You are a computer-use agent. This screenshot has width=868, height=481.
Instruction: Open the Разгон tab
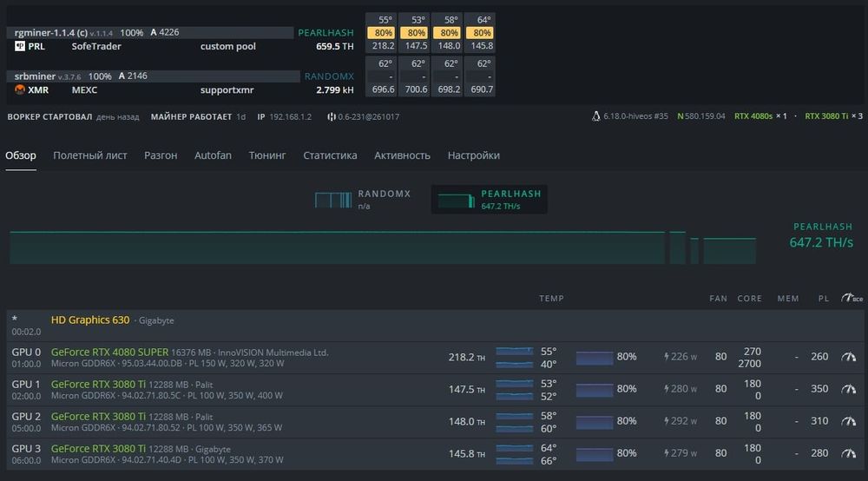(x=161, y=155)
